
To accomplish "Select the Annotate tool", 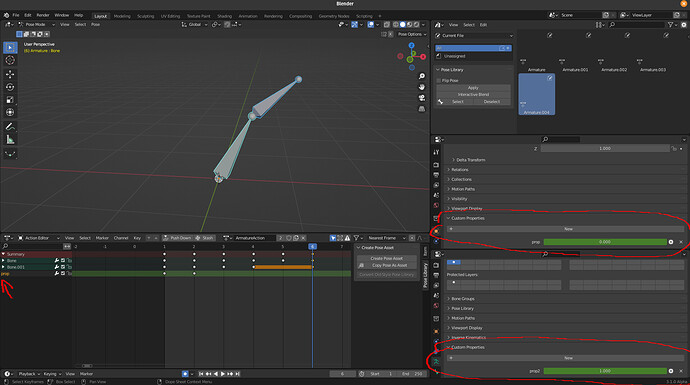I will click(x=10, y=127).
